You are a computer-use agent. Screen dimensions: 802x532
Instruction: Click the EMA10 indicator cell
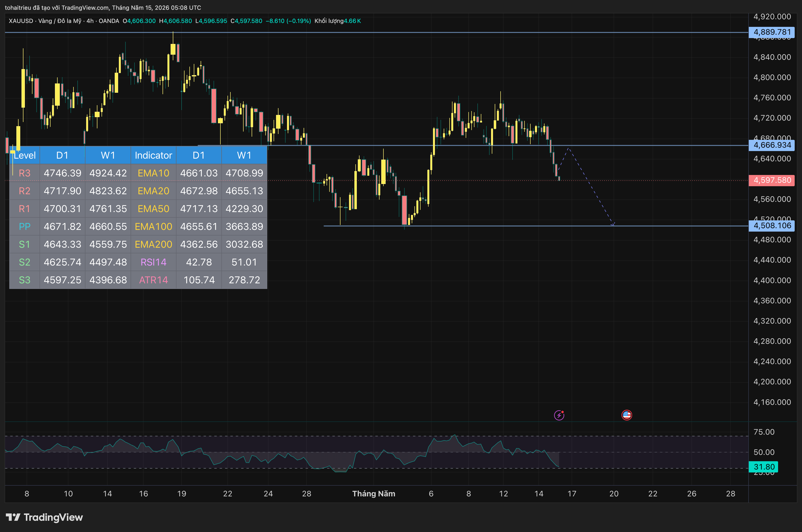tap(153, 173)
